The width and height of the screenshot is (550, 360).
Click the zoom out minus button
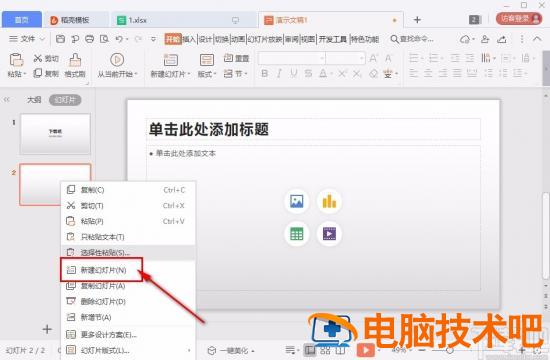pos(422,350)
